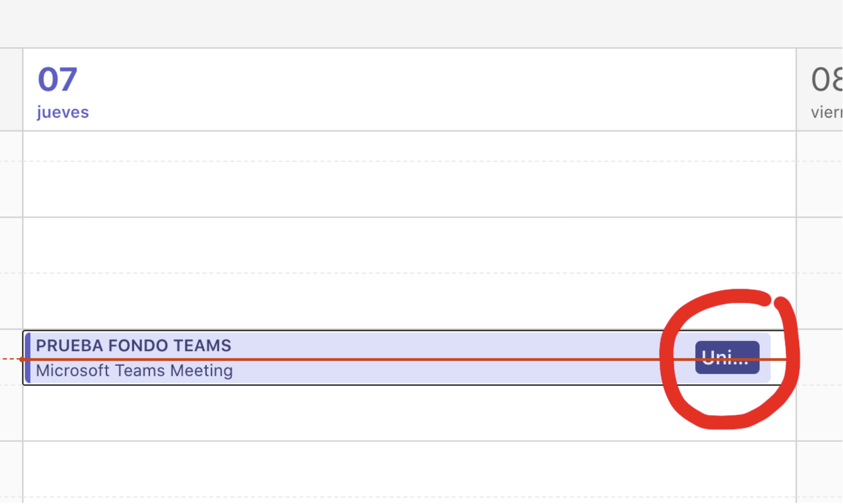Screen dimensions: 843x504
Task: Click the red current-time indicator dot
Action: pos(22,359)
